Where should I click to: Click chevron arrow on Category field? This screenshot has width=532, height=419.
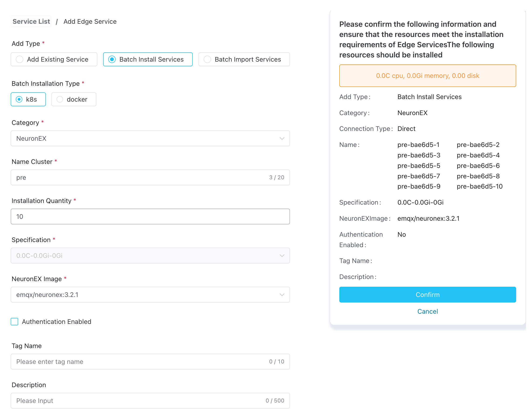pos(282,138)
